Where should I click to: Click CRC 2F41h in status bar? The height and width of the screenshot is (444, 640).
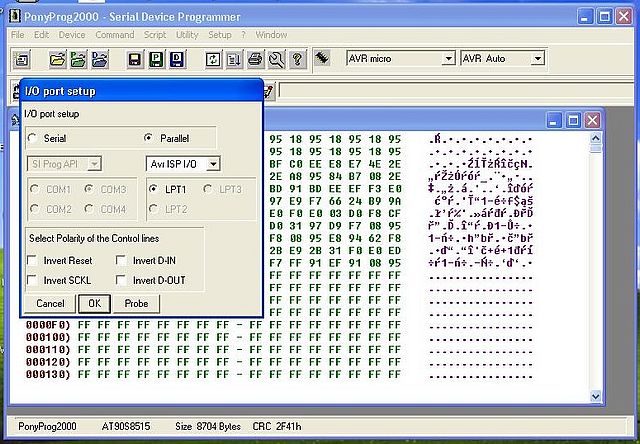click(x=277, y=426)
